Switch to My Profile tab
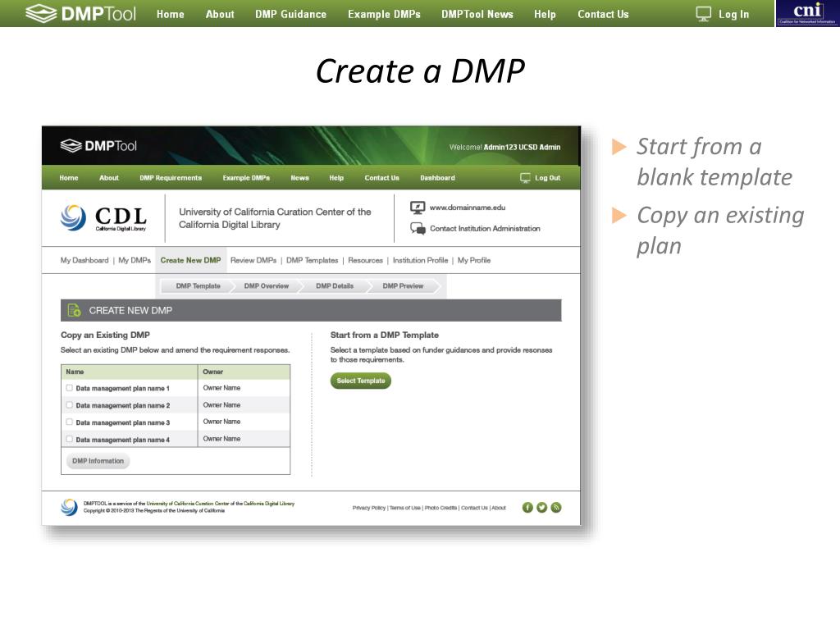840x630 pixels. pos(474,260)
